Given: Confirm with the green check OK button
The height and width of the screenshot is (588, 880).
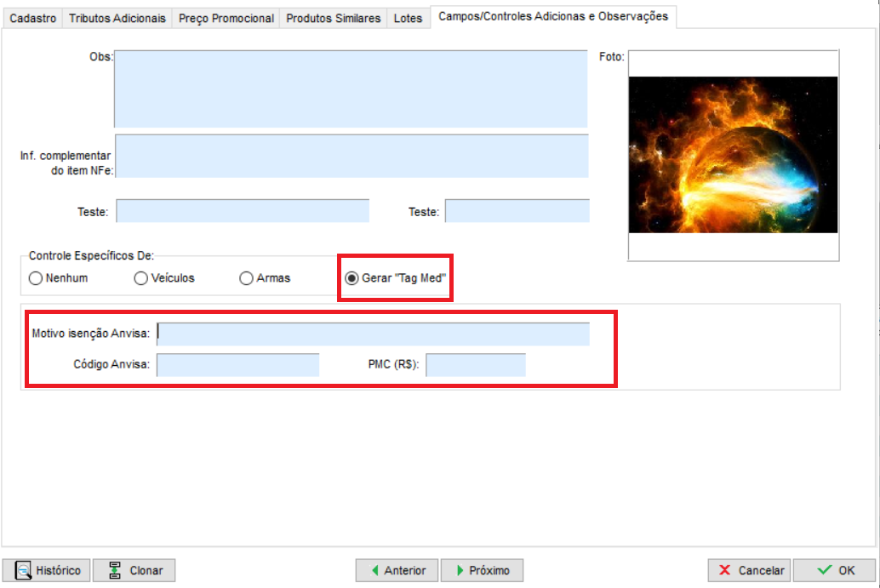Looking at the screenshot, I should (824, 570).
